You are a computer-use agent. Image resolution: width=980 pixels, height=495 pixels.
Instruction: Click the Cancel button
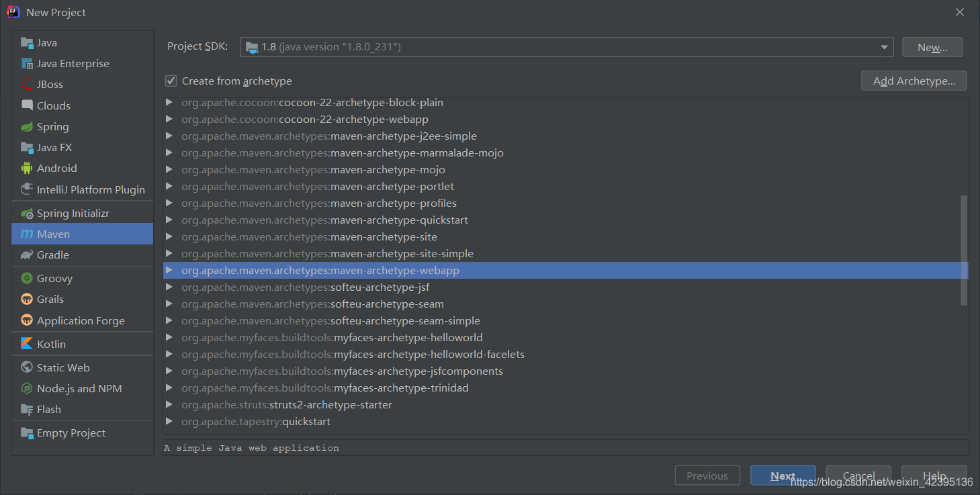coord(858,476)
